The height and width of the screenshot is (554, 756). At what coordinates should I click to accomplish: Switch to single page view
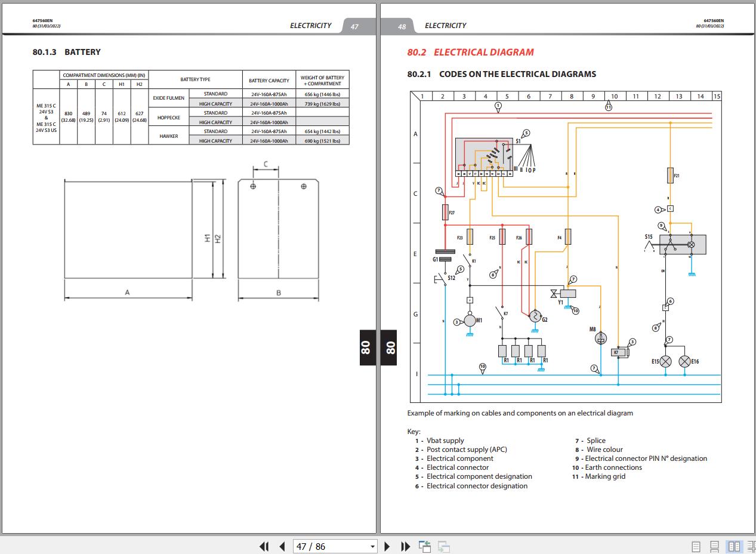[696, 546]
